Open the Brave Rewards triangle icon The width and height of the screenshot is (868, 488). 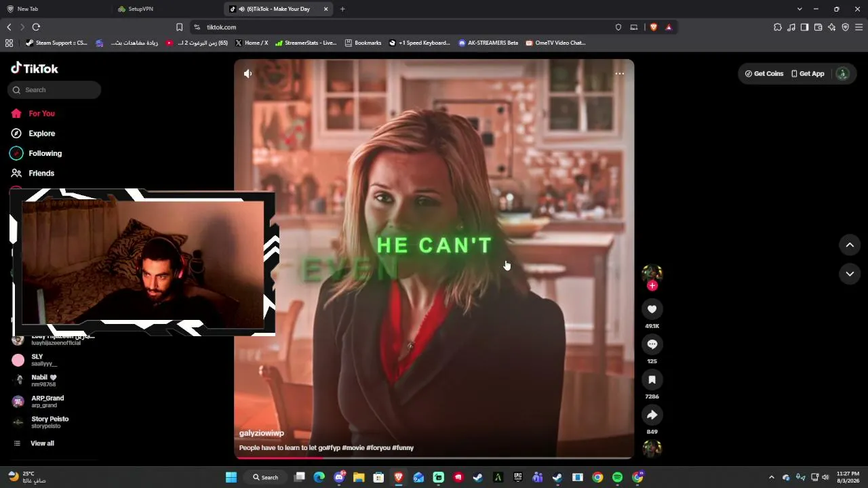(669, 27)
